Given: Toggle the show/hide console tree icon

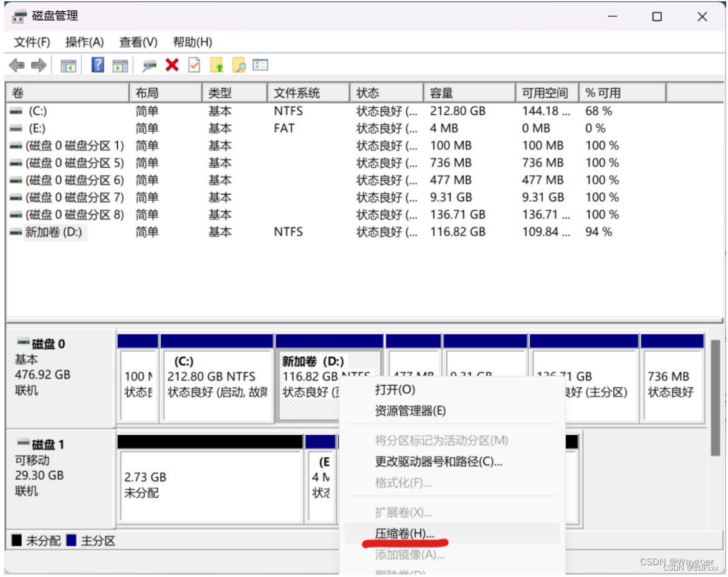Looking at the screenshot, I should [69, 66].
